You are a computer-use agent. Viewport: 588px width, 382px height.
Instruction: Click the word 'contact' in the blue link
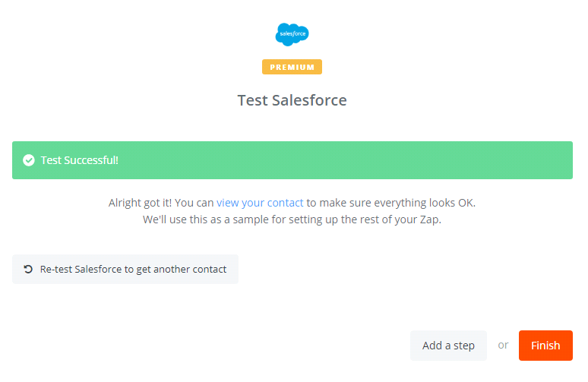pyautogui.click(x=285, y=203)
